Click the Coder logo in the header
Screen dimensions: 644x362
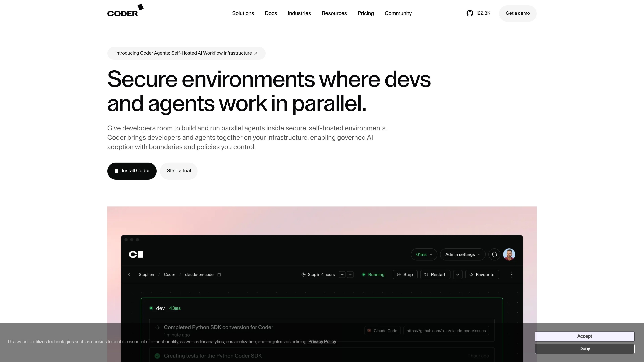click(125, 11)
